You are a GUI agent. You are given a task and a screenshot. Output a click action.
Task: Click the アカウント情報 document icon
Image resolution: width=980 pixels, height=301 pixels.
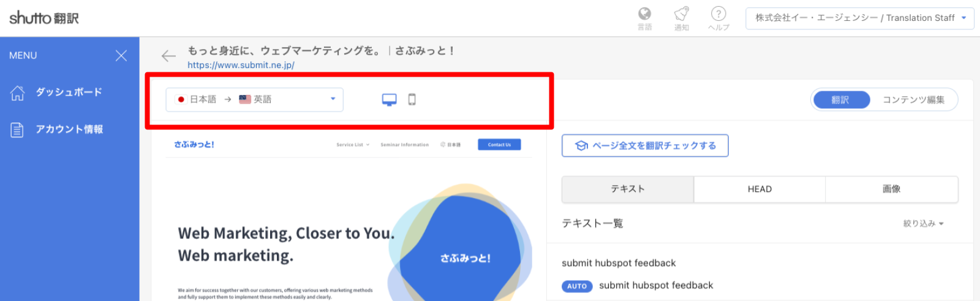point(17,130)
